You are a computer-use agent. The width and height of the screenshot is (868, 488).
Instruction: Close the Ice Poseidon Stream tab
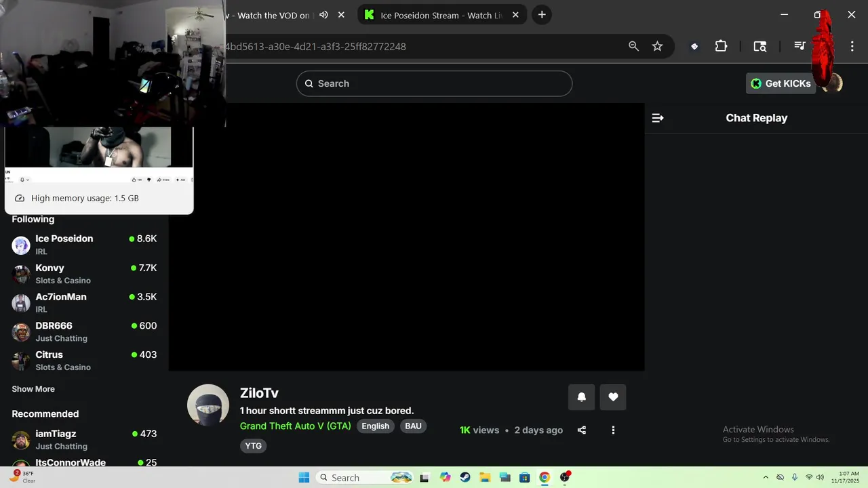tap(515, 15)
